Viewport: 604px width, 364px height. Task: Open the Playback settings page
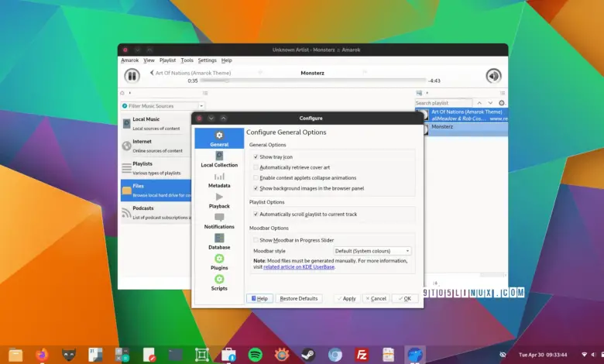[219, 201]
